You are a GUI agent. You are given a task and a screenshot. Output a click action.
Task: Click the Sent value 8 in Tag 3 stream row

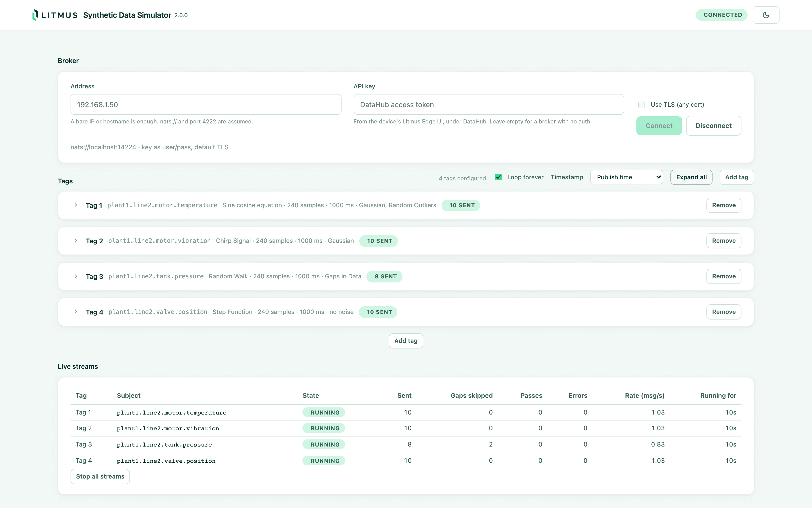coord(409,444)
